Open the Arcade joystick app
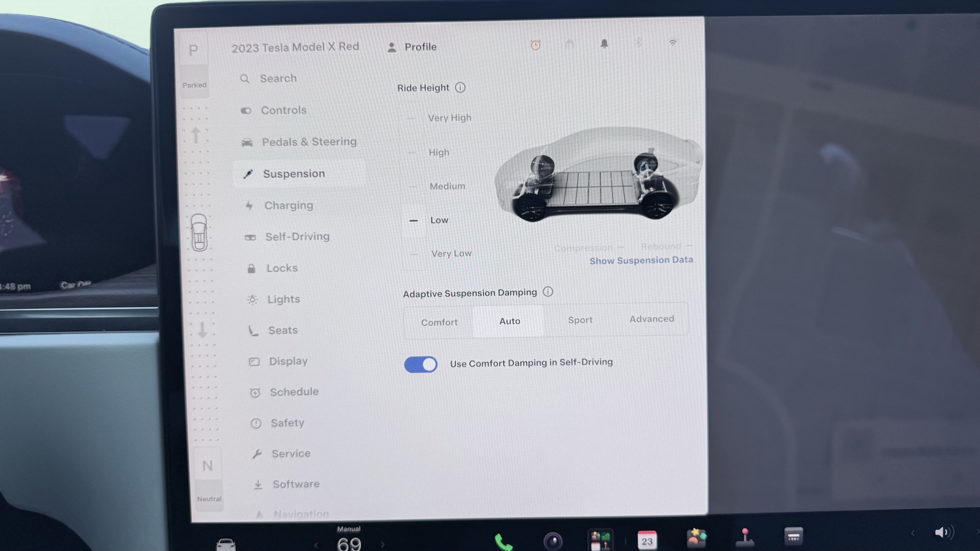The width and height of the screenshot is (980, 551). point(745,537)
